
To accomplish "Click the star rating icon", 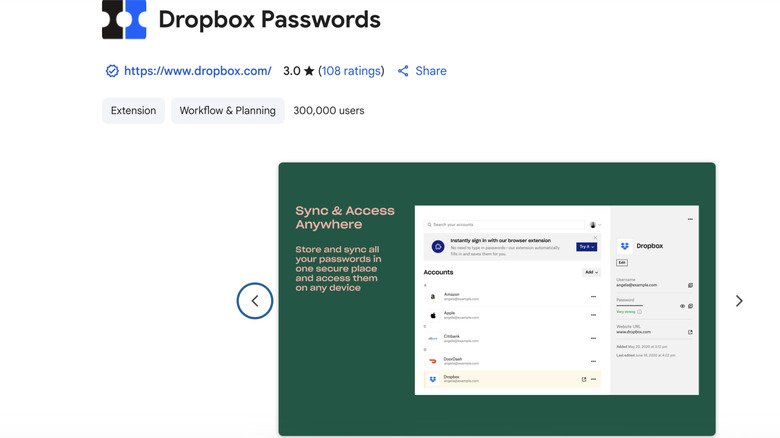I will pos(309,71).
